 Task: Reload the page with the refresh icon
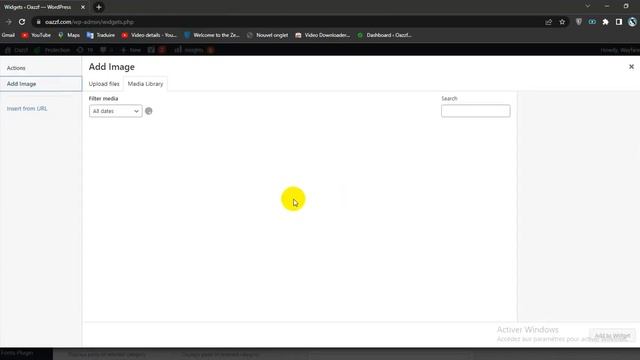click(x=22, y=22)
